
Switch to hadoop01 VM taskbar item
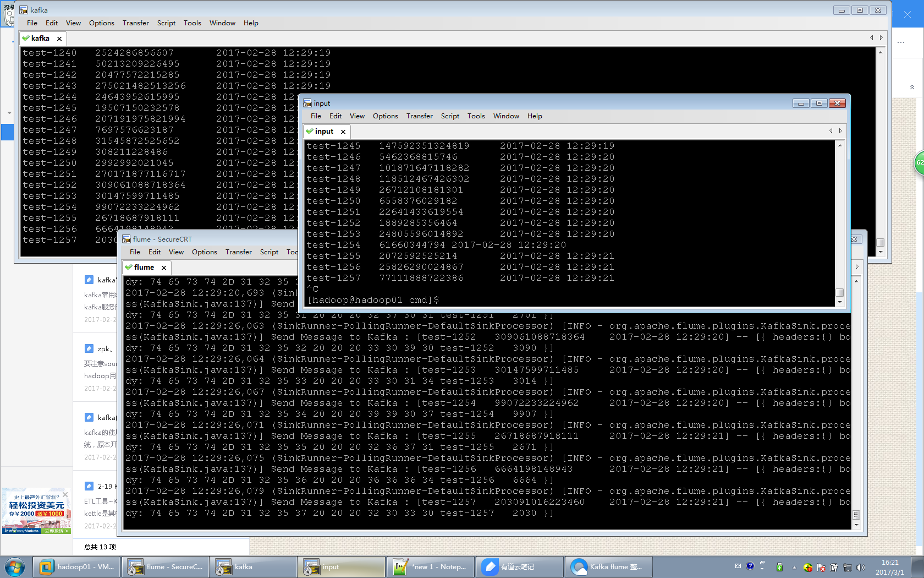pyautogui.click(x=76, y=566)
